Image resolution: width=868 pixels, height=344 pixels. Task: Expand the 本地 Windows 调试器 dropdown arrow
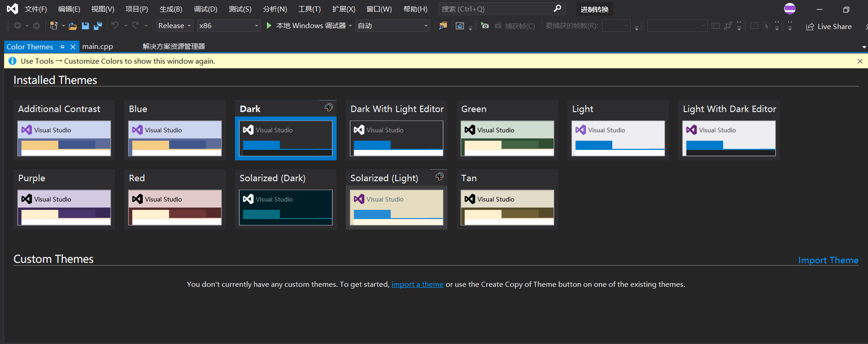coord(350,26)
